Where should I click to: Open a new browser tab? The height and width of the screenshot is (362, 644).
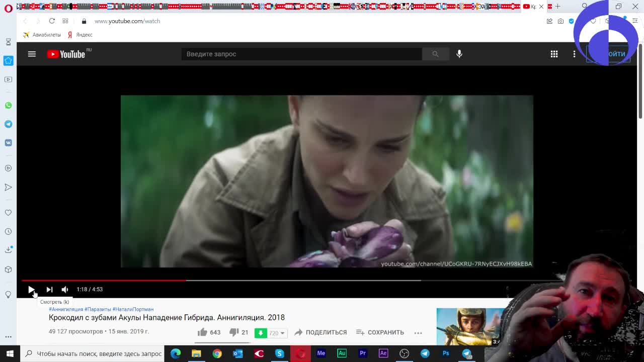coord(557,7)
